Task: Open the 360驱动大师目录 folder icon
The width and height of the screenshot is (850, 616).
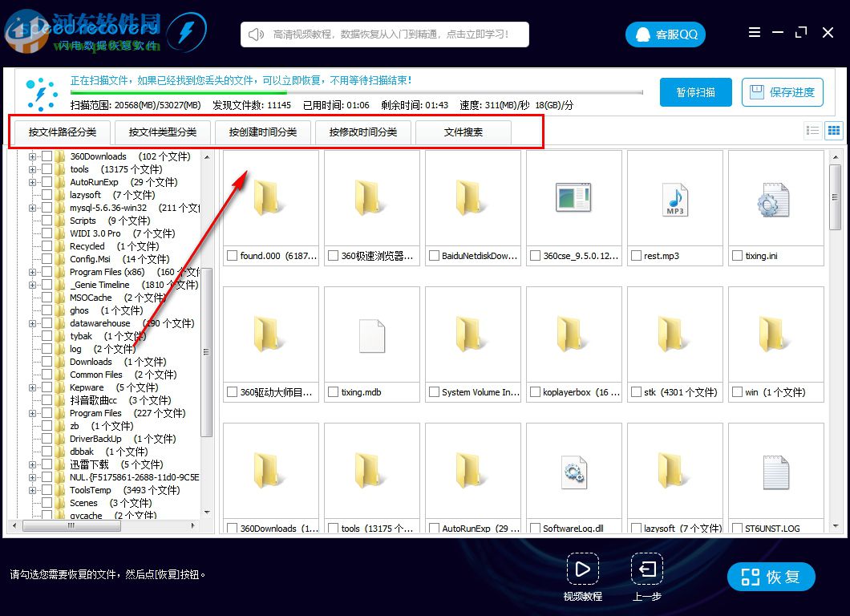Action: coord(267,334)
